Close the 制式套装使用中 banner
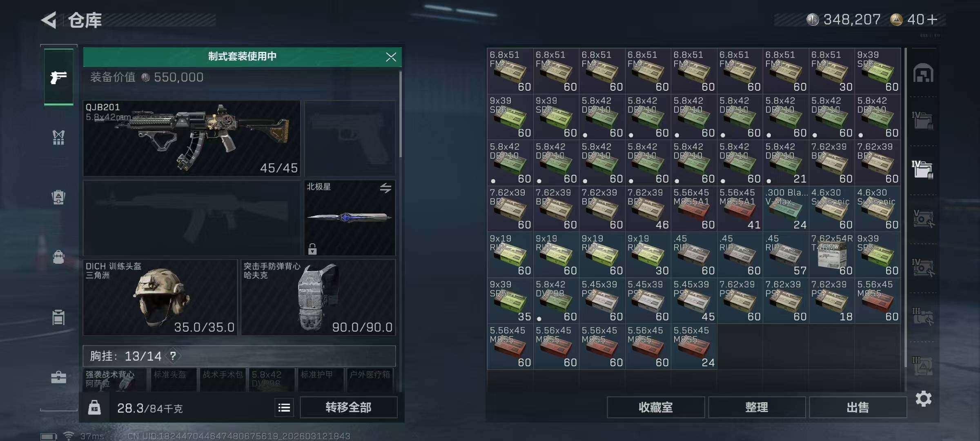 pos(391,57)
